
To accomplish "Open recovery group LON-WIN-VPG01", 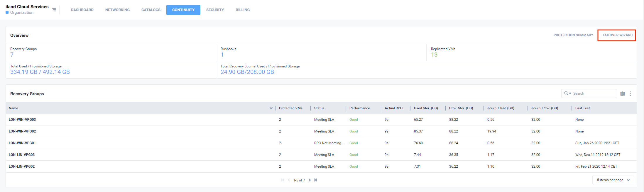I will [22, 143].
